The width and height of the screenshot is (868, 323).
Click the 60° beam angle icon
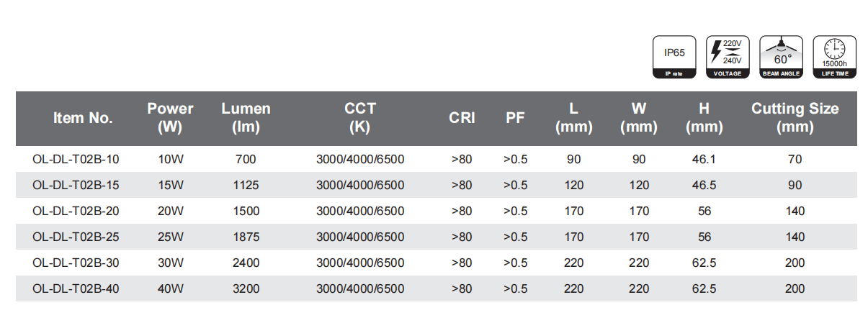[x=782, y=56]
